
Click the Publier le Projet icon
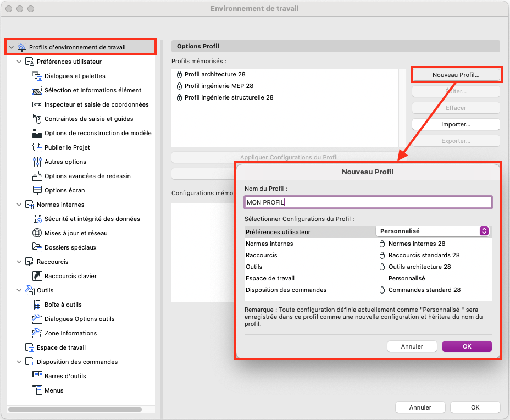tap(37, 147)
